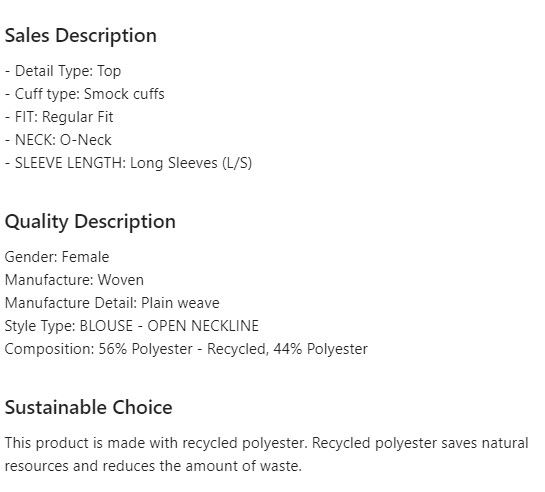Click the Sustainable Choice heading
This screenshot has width=545, height=492.
click(x=89, y=408)
